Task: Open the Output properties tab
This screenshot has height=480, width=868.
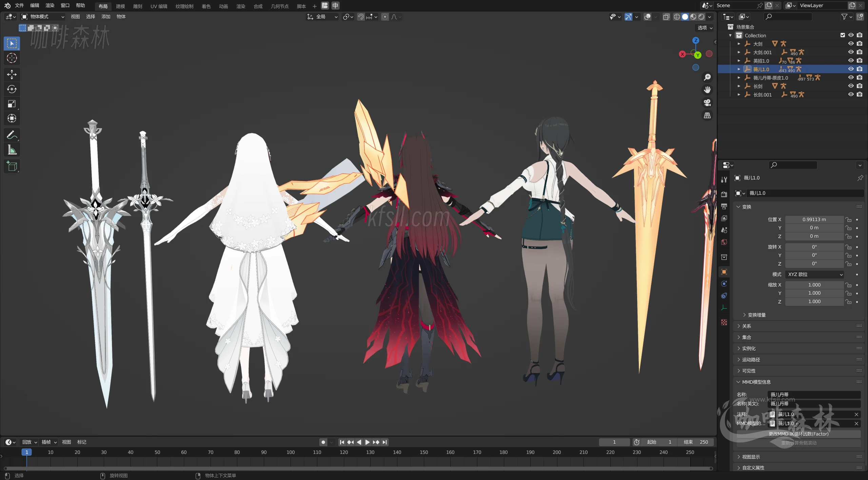Action: coord(724,206)
